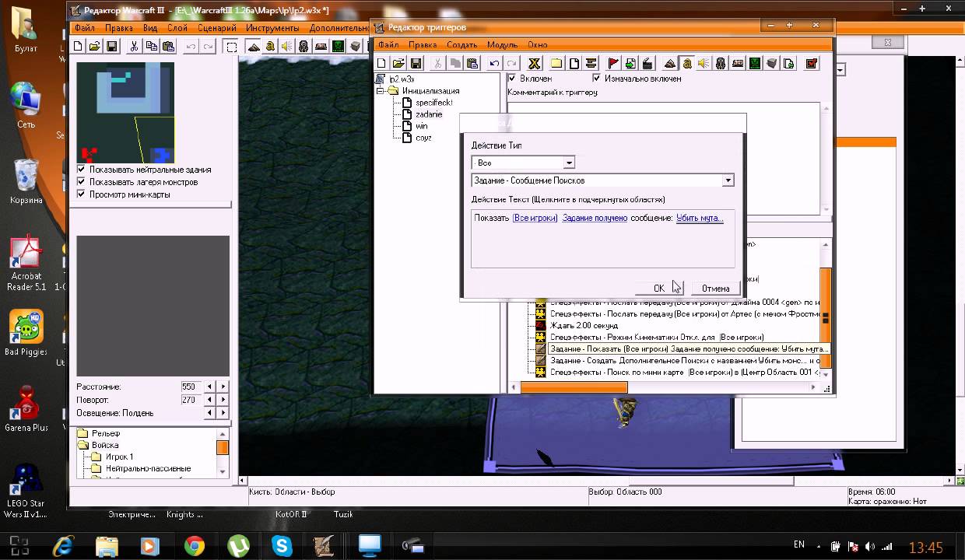
Task: Select 'Игрок 1' folder in palette tree
Action: 119,457
